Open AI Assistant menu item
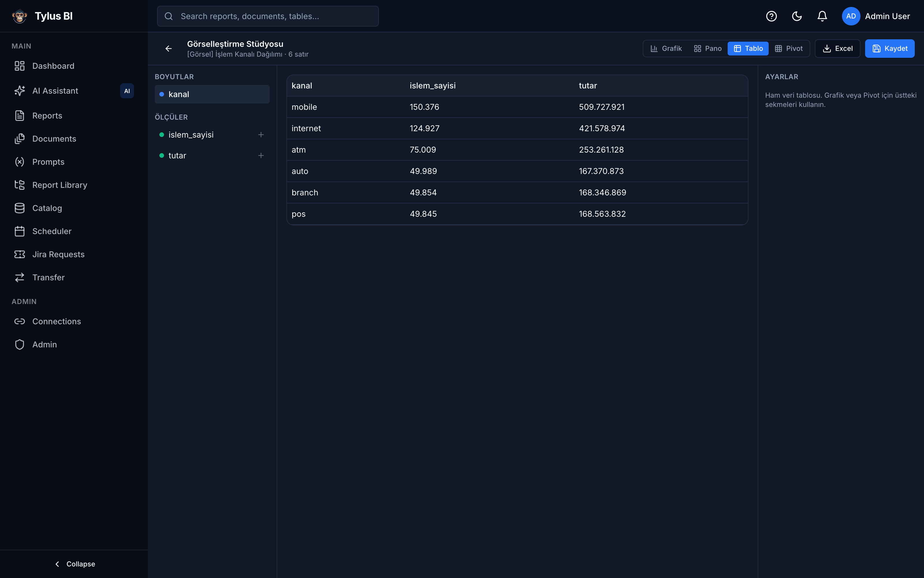Viewport: 924px width, 578px height. point(55,90)
